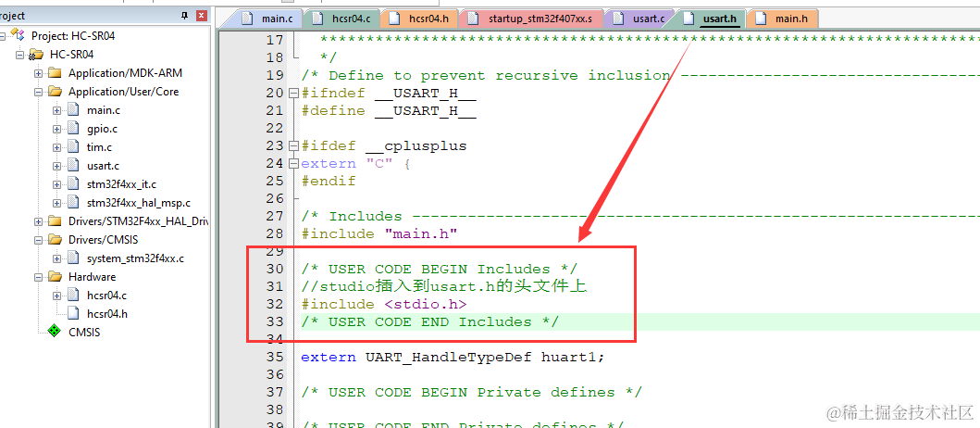980x428 pixels.
Task: Click the green CMSIS diamond icon
Action: tap(55, 332)
